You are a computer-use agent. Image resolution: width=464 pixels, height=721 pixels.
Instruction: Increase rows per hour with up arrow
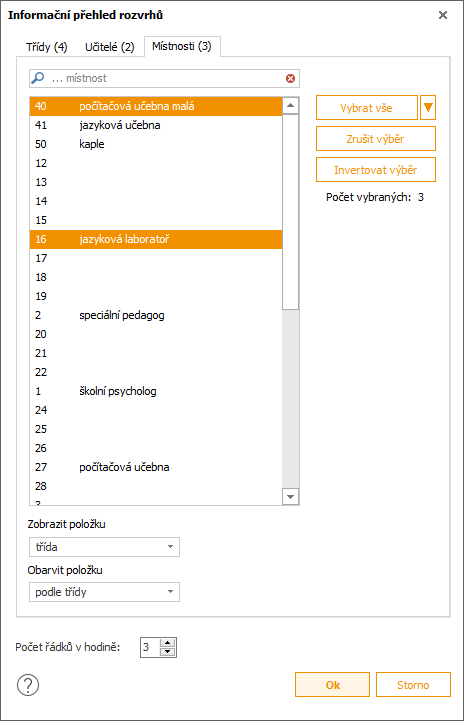pos(168,643)
